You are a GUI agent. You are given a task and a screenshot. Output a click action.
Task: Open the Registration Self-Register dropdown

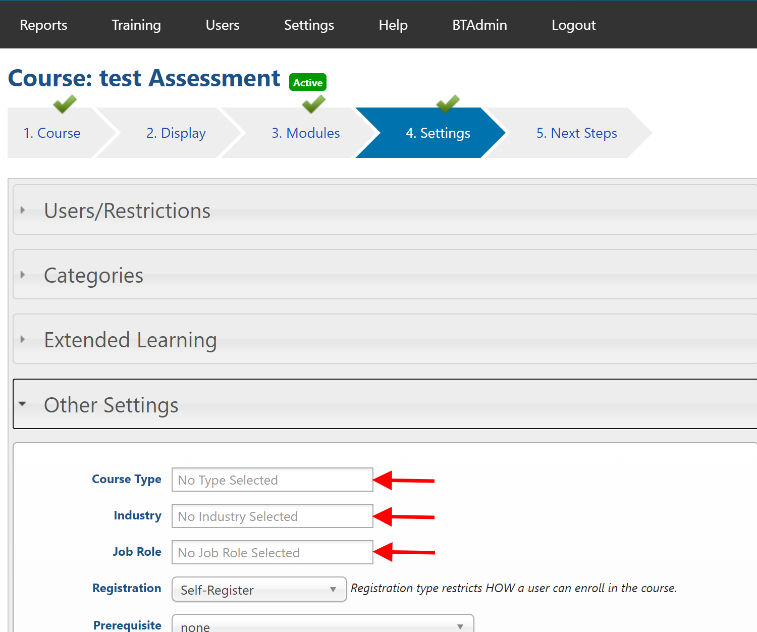click(x=259, y=589)
